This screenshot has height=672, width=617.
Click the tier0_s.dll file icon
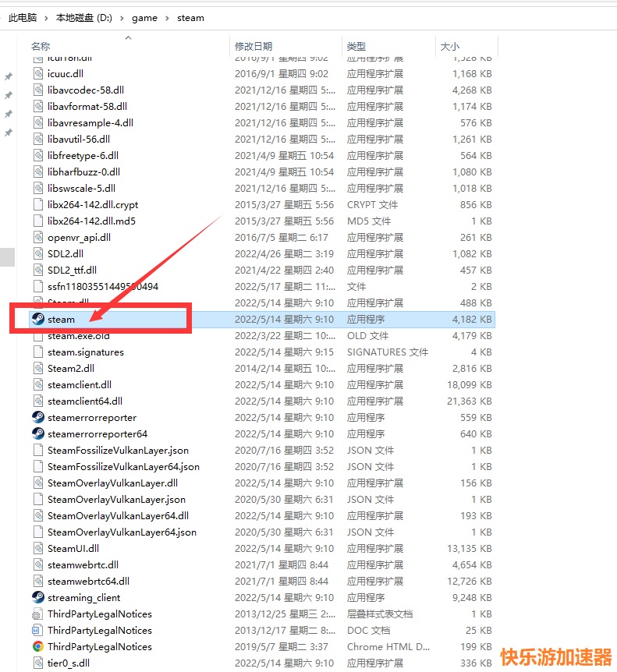(x=38, y=663)
